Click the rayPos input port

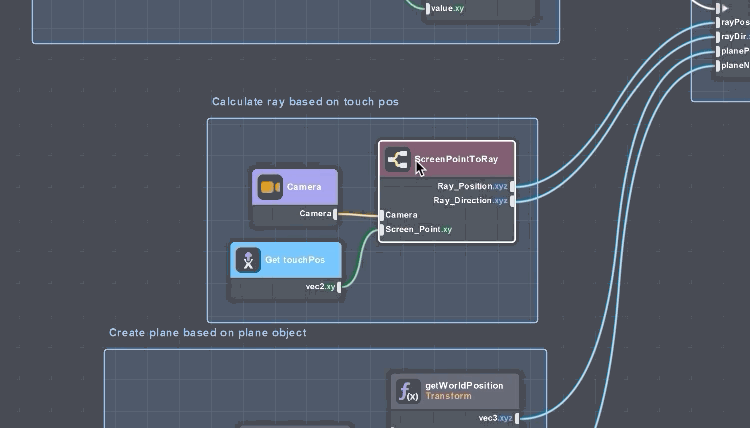[x=717, y=22]
